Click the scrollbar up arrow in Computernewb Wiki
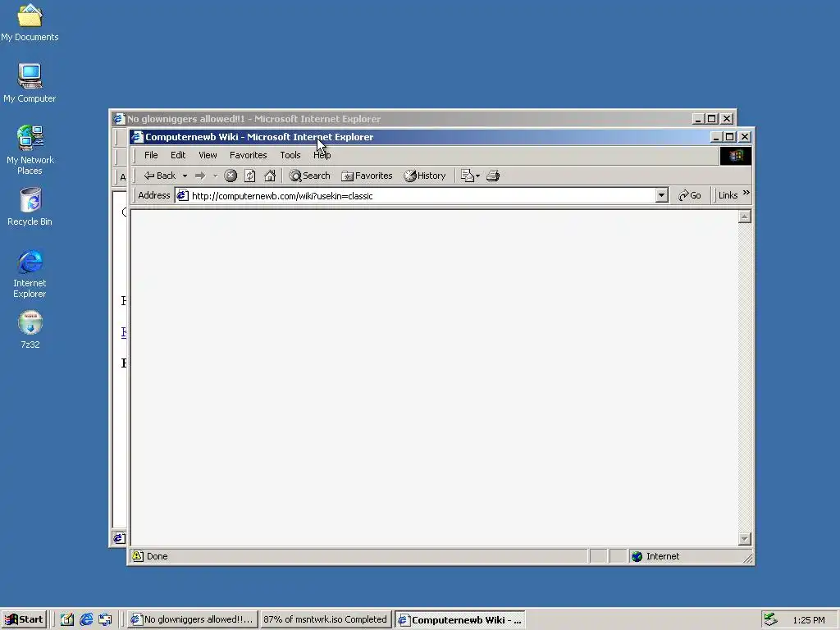 pos(745,217)
